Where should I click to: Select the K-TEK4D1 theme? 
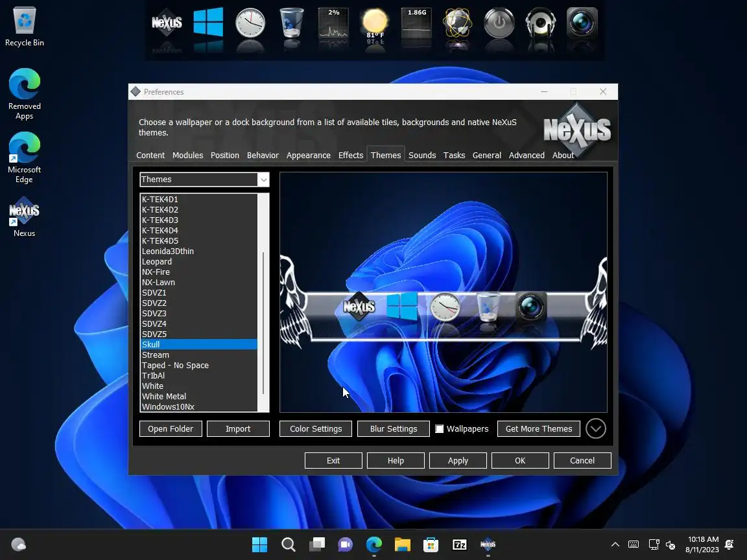pos(198,199)
